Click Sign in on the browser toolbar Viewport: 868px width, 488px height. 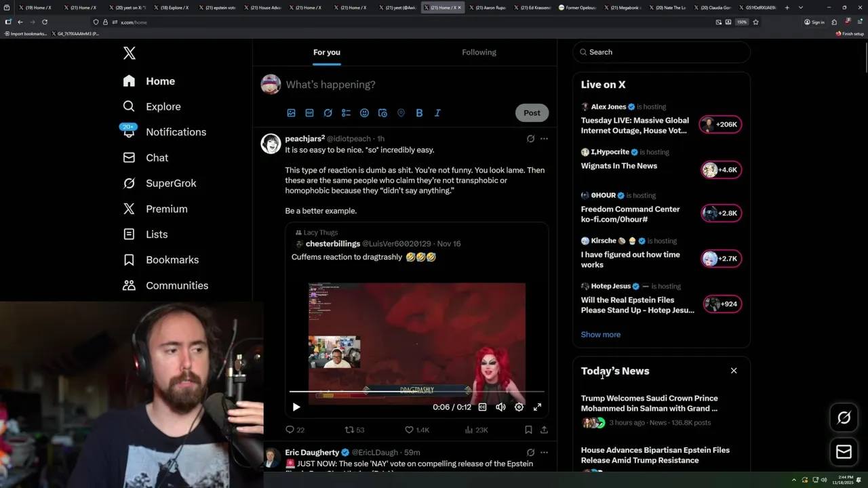(x=814, y=22)
